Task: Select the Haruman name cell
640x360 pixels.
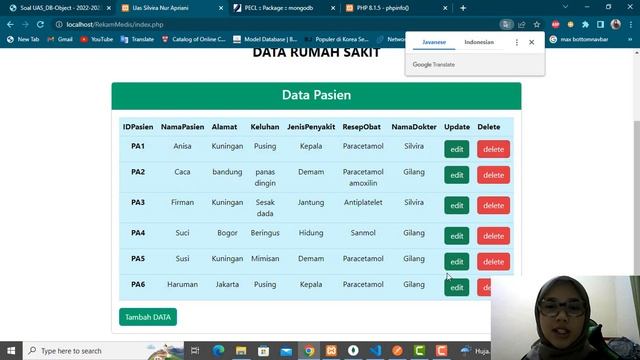Action: (182, 284)
